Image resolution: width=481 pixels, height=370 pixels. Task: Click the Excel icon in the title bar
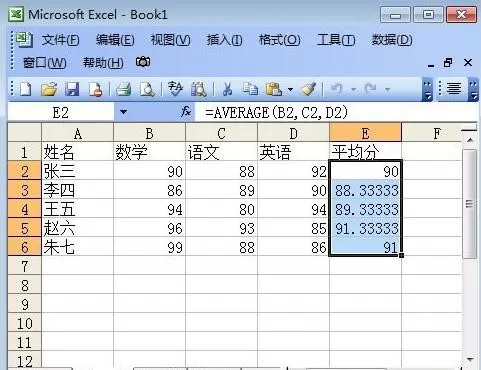16,14
